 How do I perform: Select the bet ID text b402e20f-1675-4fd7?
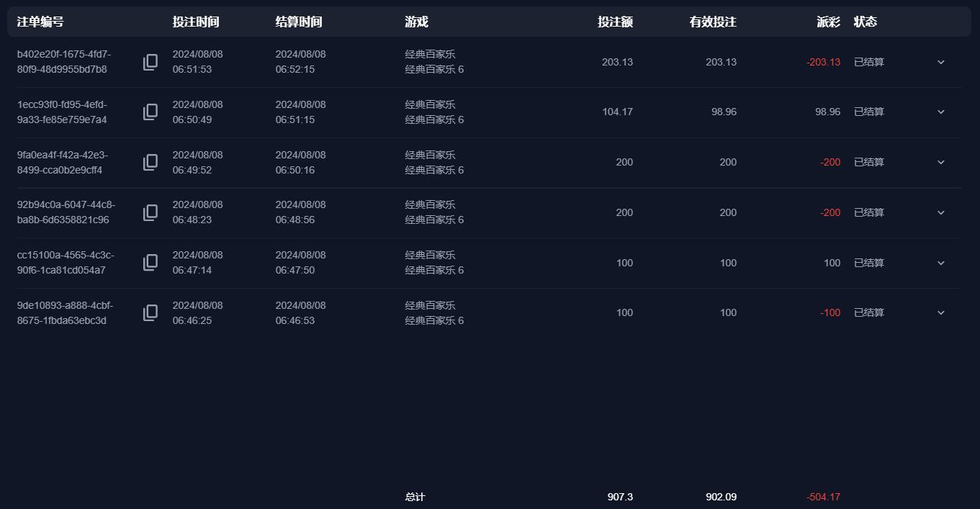(x=64, y=54)
